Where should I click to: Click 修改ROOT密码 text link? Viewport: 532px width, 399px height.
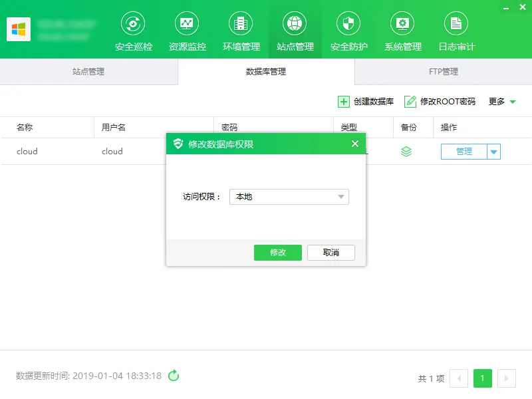(448, 102)
